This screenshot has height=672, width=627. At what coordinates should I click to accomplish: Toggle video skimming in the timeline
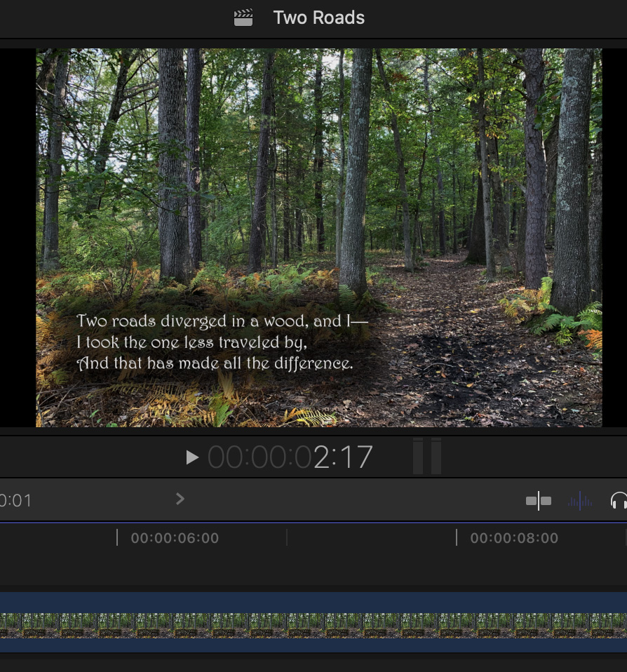[x=538, y=501]
